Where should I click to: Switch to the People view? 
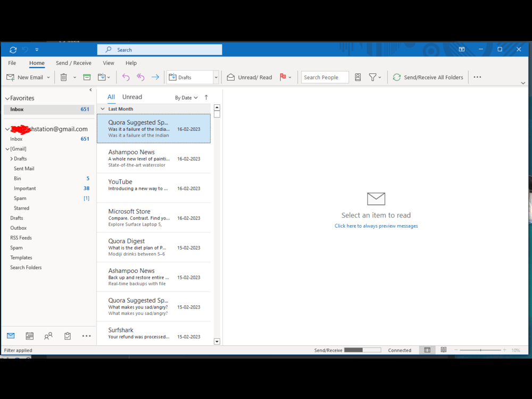pos(48,336)
